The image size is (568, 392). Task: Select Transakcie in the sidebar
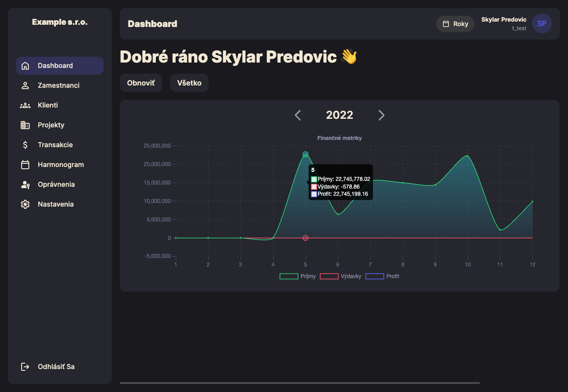point(55,145)
